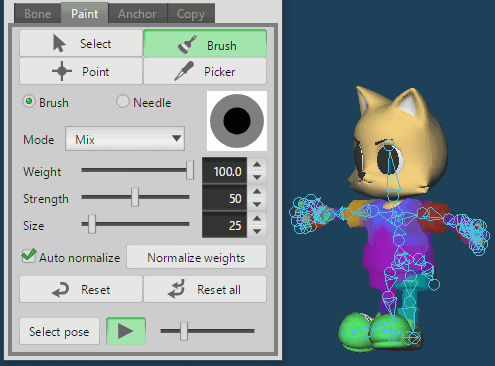The height and width of the screenshot is (366, 495).
Task: Increase Size value with up arrow
Action: [257, 219]
